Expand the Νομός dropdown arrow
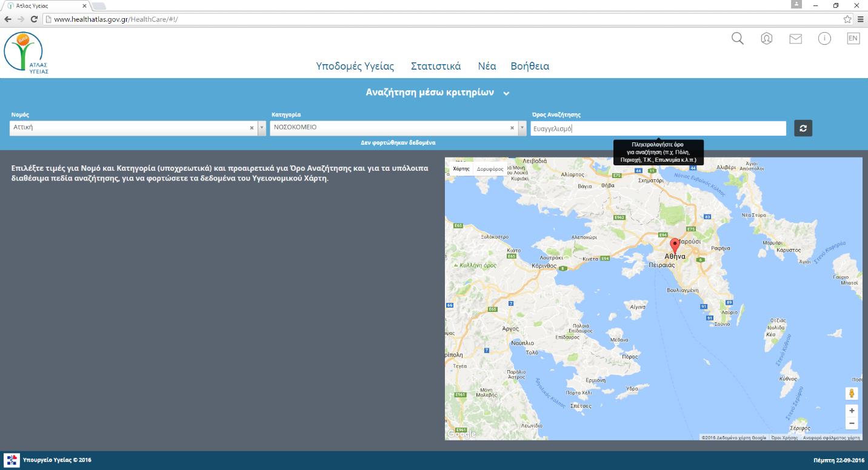 click(x=262, y=128)
